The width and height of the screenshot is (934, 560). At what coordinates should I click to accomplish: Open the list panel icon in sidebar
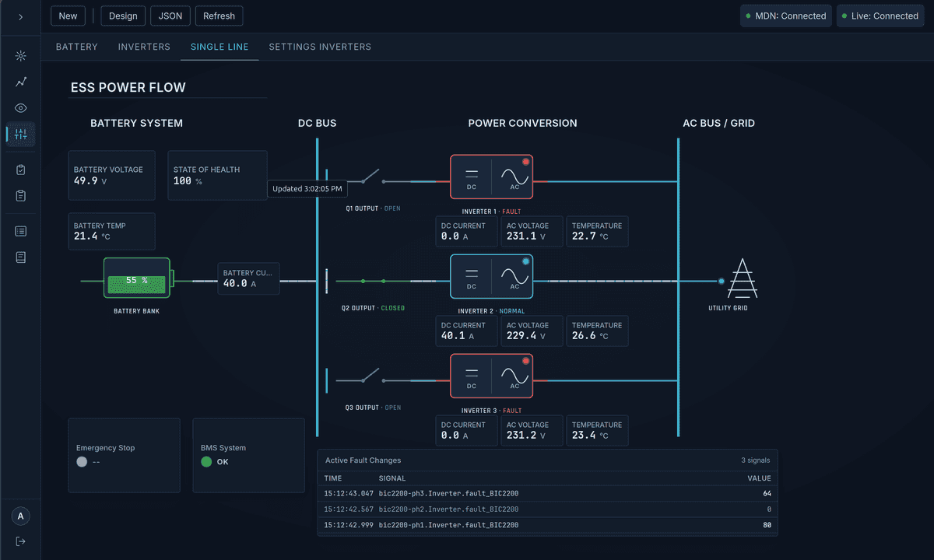21,231
